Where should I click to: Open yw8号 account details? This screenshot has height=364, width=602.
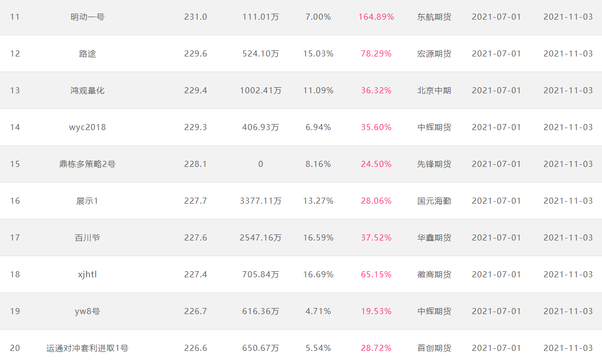87,312
